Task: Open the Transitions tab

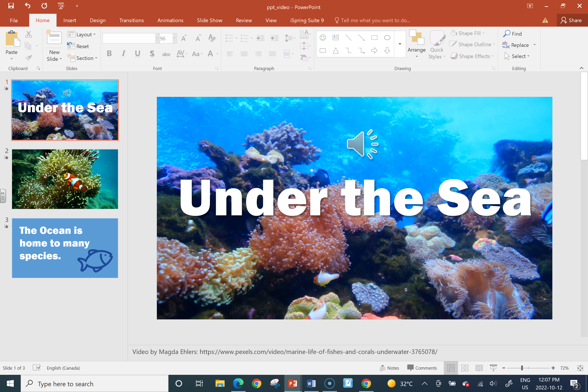Action: (x=132, y=20)
